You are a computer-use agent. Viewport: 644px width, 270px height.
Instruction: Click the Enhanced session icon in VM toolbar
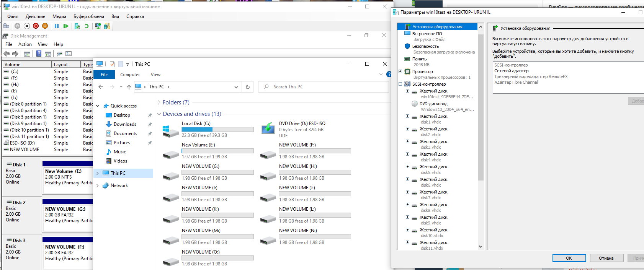98,26
